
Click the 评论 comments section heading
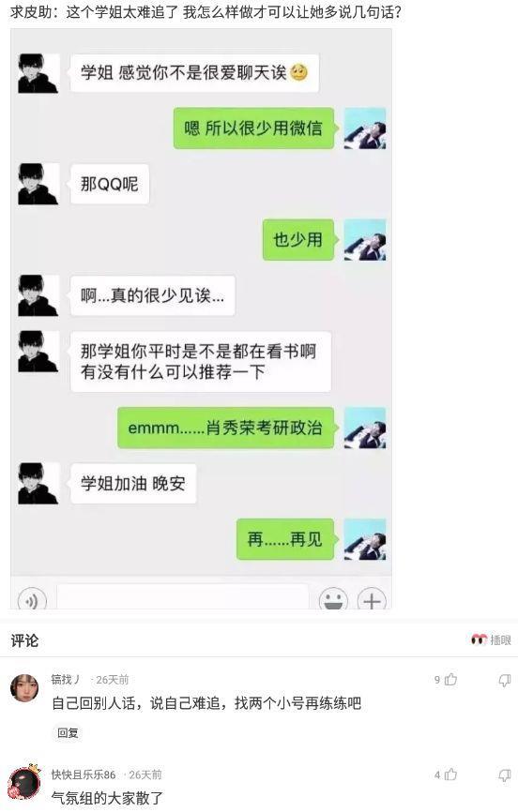24,640
